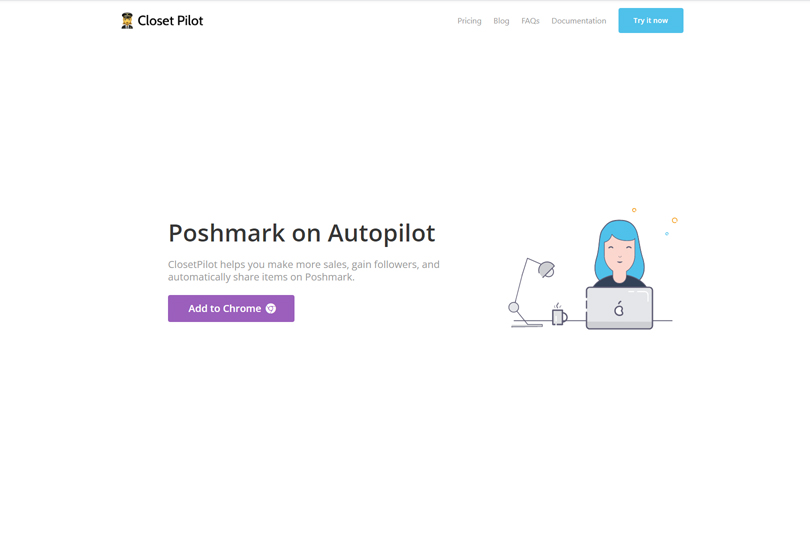The width and height of the screenshot is (810, 539).
Task: Click the small blue diamond decoration
Action: [x=666, y=234]
